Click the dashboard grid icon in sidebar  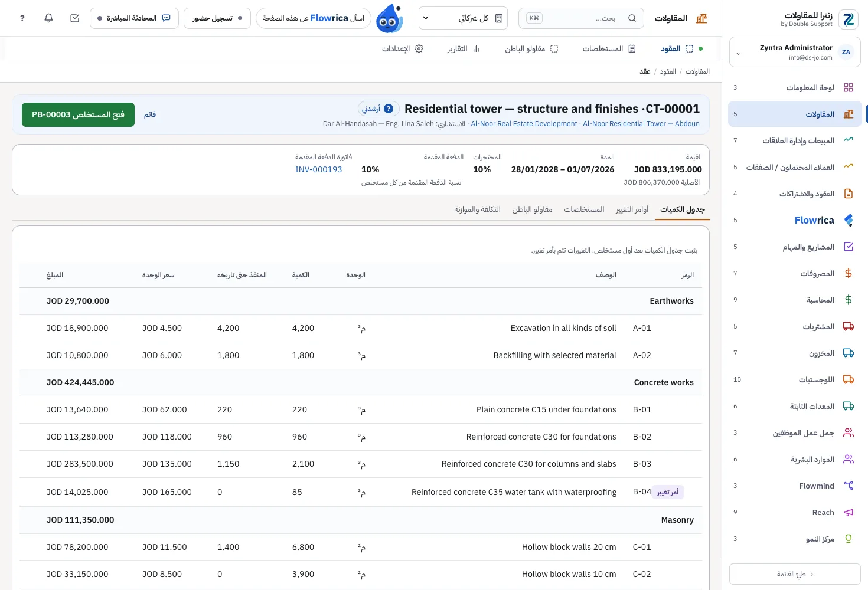(x=849, y=87)
